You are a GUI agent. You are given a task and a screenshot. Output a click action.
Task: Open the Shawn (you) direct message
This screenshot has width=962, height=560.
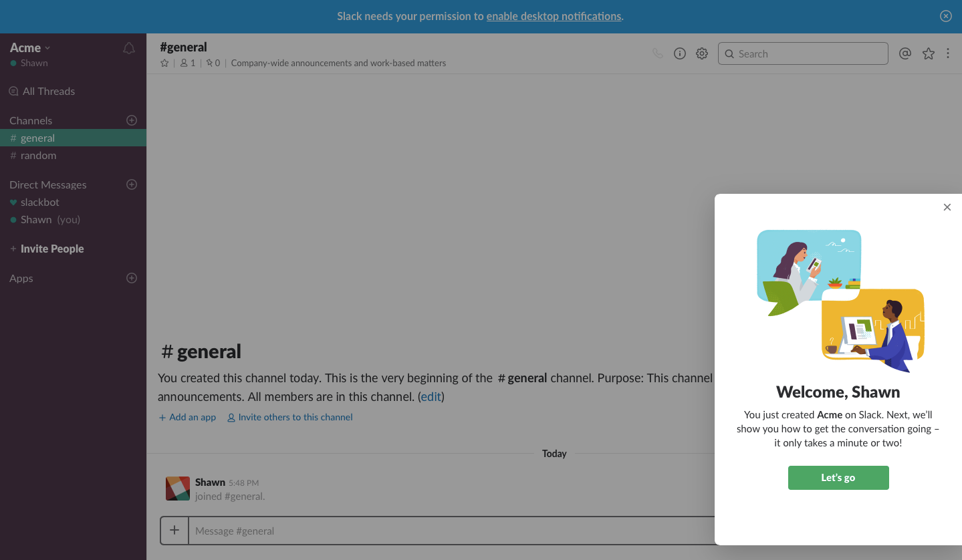coord(73,219)
